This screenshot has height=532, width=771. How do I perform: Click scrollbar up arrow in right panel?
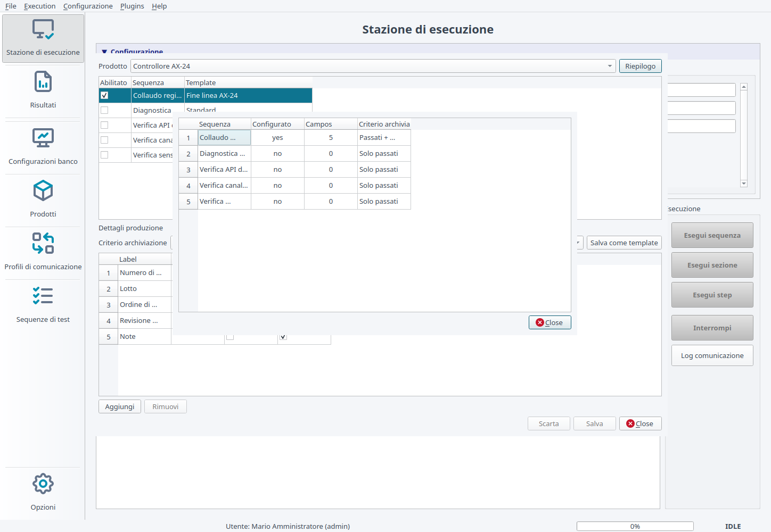click(744, 87)
